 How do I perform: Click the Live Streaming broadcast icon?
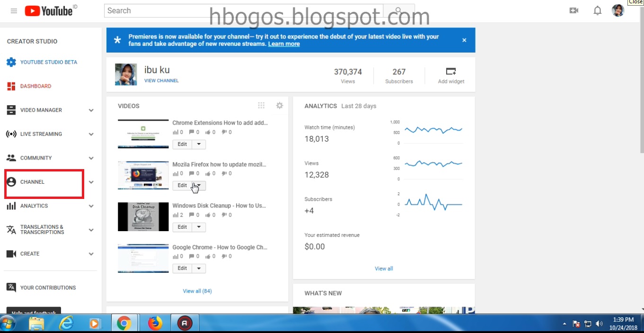coord(11,134)
